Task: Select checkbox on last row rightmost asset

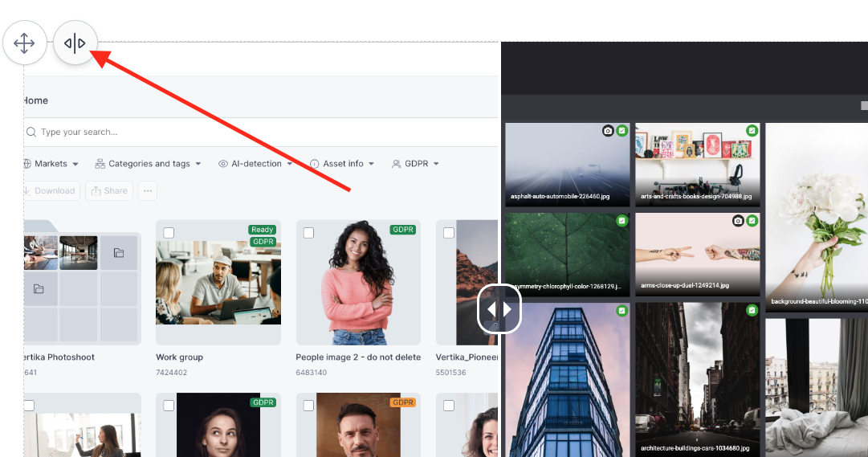Action: click(x=449, y=406)
